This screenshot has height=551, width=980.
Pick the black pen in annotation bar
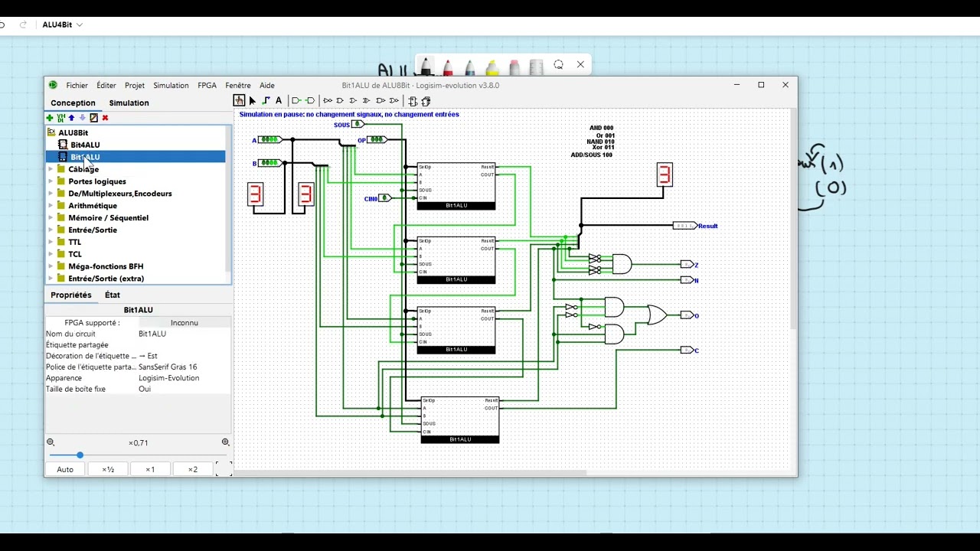pyautogui.click(x=426, y=67)
